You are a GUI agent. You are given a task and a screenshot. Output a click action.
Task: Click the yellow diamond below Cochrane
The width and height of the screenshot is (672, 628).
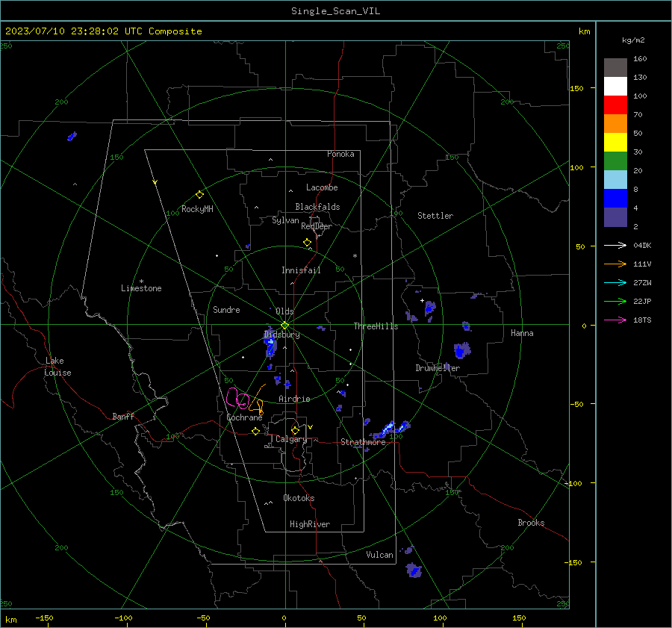point(255,431)
